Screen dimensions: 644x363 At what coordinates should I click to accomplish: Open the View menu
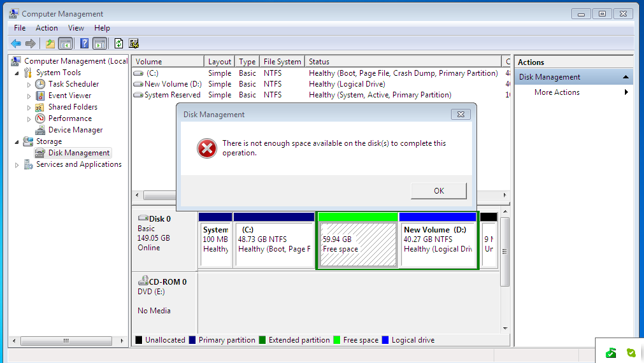coord(76,28)
